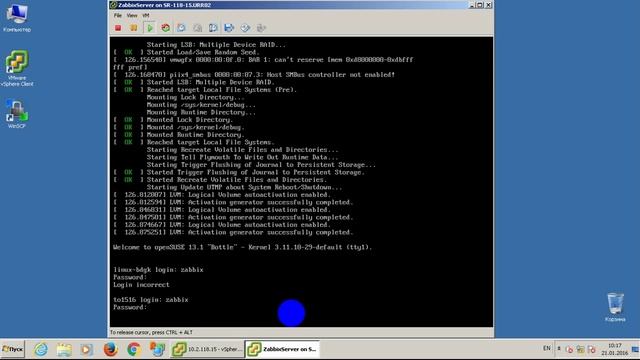
Task: Open the VMware vSphere Client desktop icon
Action: tap(17, 68)
